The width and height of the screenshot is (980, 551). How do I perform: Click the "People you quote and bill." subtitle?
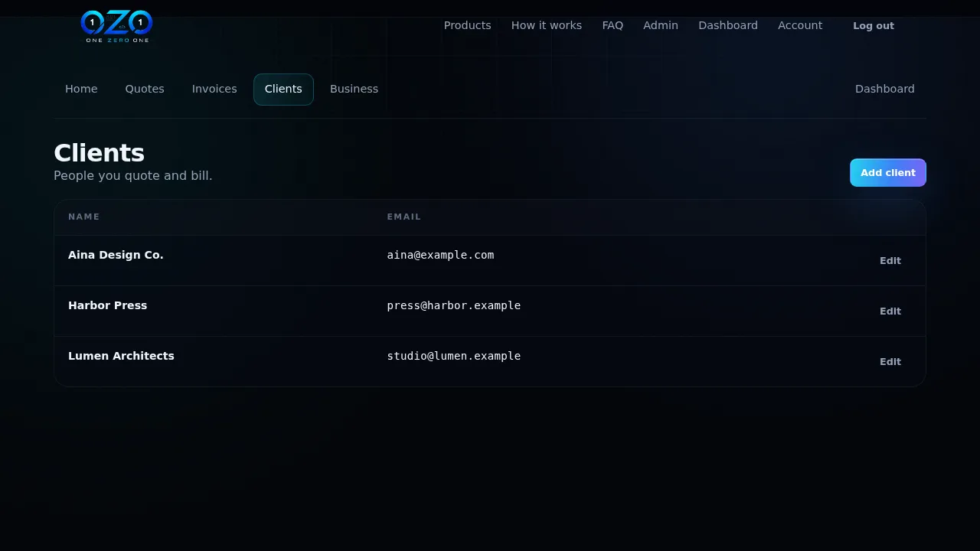[133, 175]
